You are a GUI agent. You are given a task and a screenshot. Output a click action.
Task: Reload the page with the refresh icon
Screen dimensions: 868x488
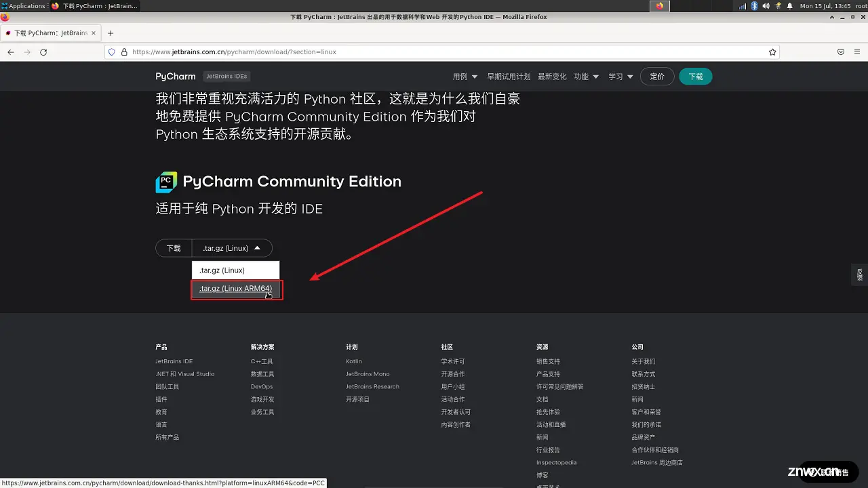coord(43,52)
